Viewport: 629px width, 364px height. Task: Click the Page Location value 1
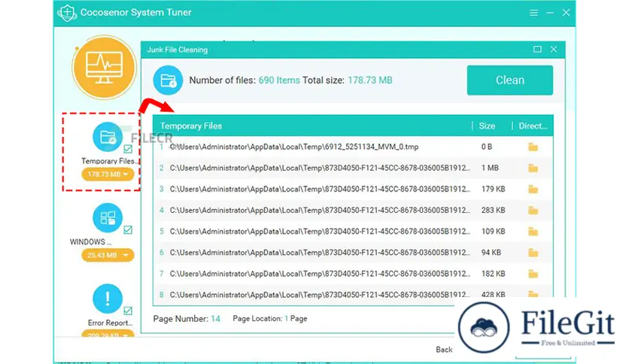pyautogui.click(x=287, y=319)
